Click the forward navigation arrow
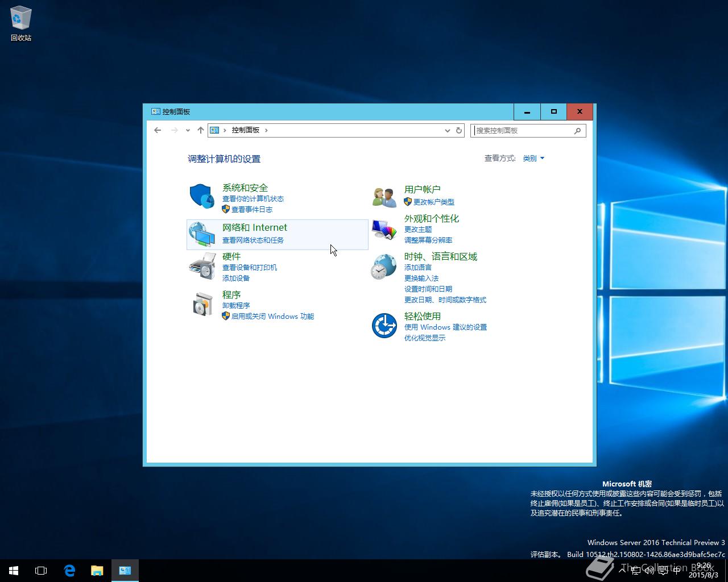This screenshot has height=582, width=728. point(175,130)
